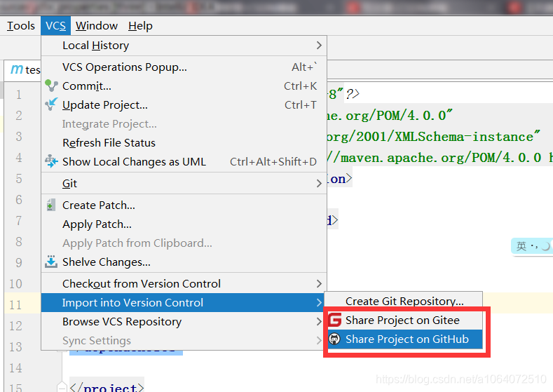Select Apply Patch... item
This screenshot has width=553, height=392.
[x=184, y=224]
